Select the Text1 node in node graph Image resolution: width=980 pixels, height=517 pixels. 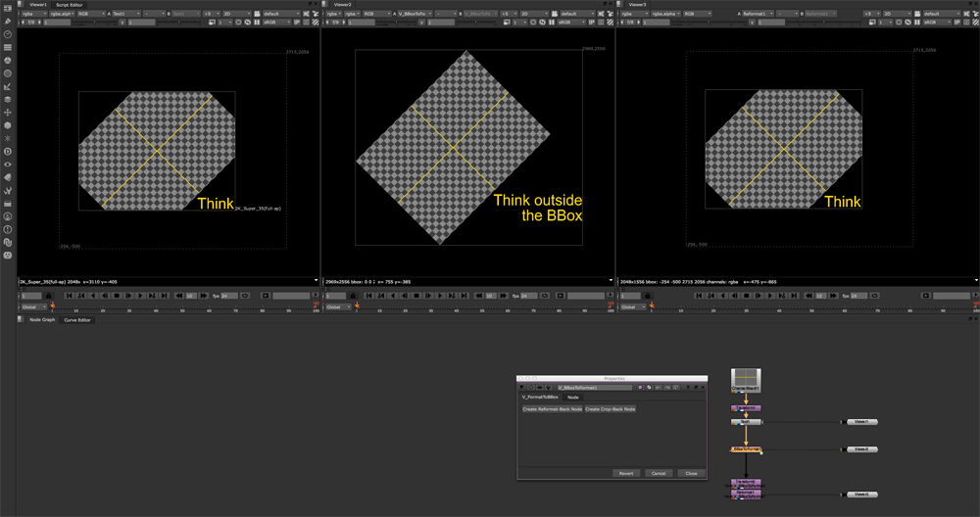(746, 421)
